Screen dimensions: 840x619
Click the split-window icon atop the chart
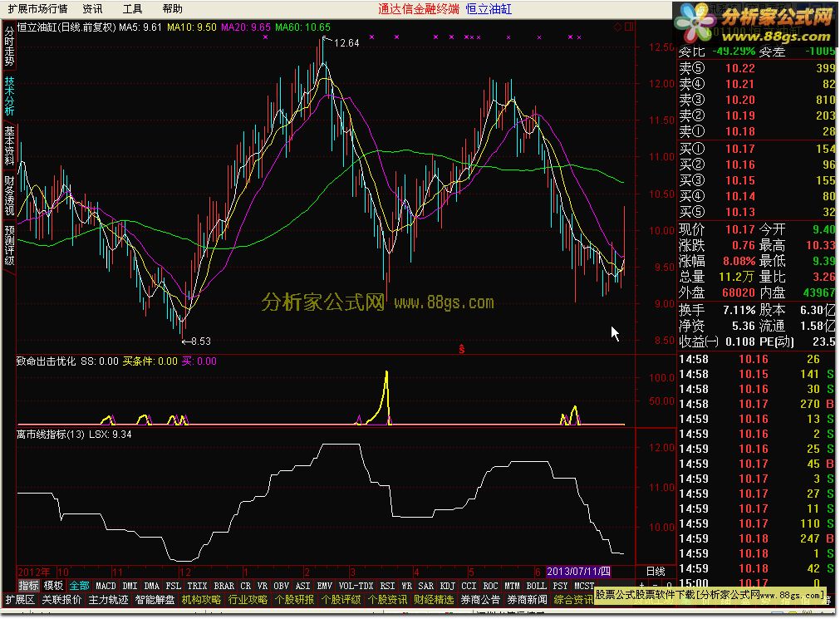[628, 27]
